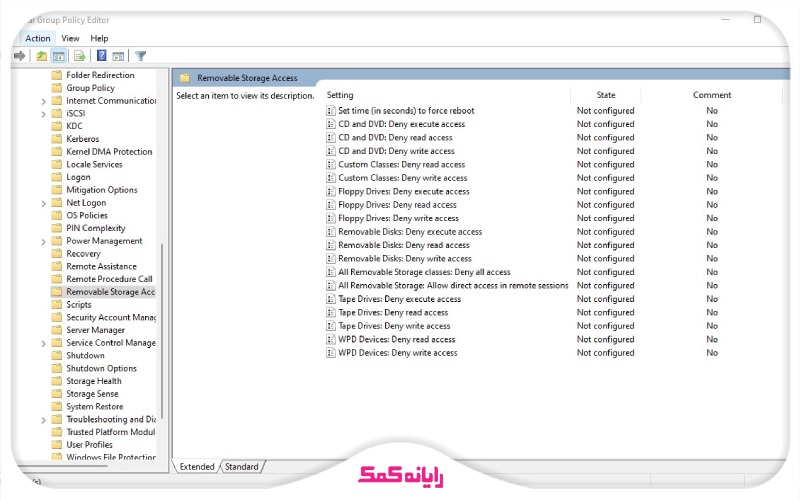The image size is (800, 500).
Task: Click the Filter funnel icon
Action: point(141,56)
